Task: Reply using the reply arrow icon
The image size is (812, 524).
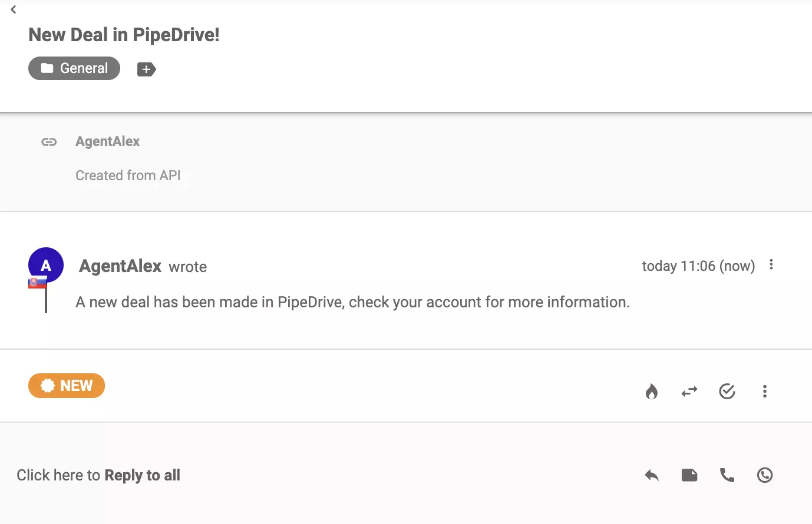Action: (x=652, y=475)
